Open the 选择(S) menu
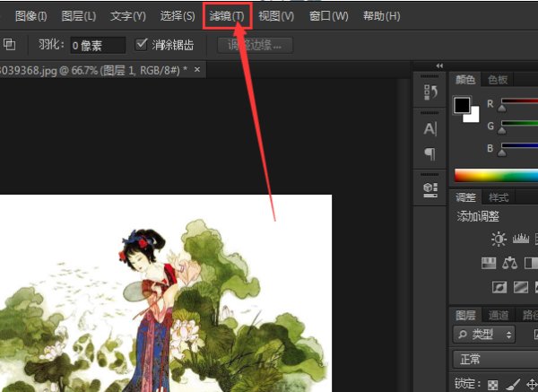The width and height of the screenshot is (538, 392). pos(178,16)
